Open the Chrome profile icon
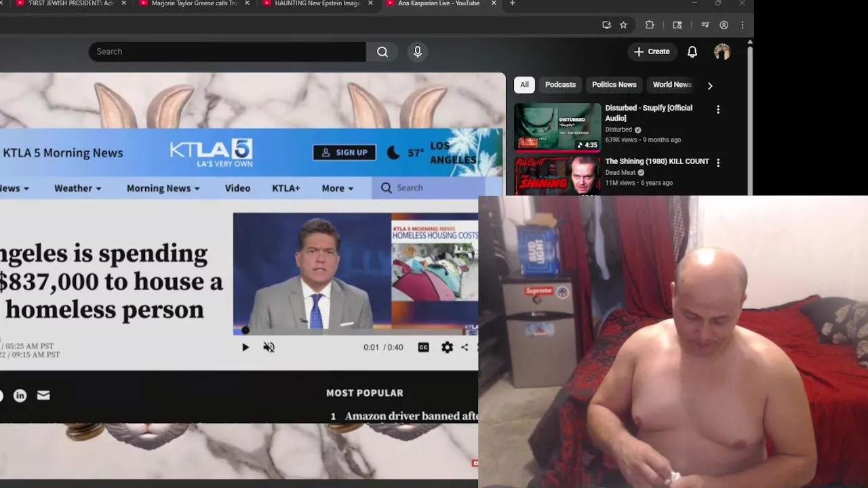 [724, 25]
